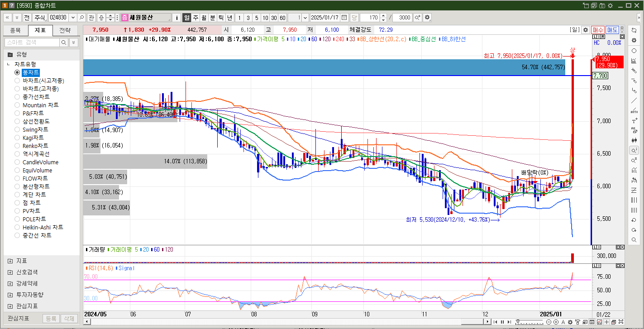Click the 60 minute interval button
The image size is (644, 329).
[x=282, y=18]
